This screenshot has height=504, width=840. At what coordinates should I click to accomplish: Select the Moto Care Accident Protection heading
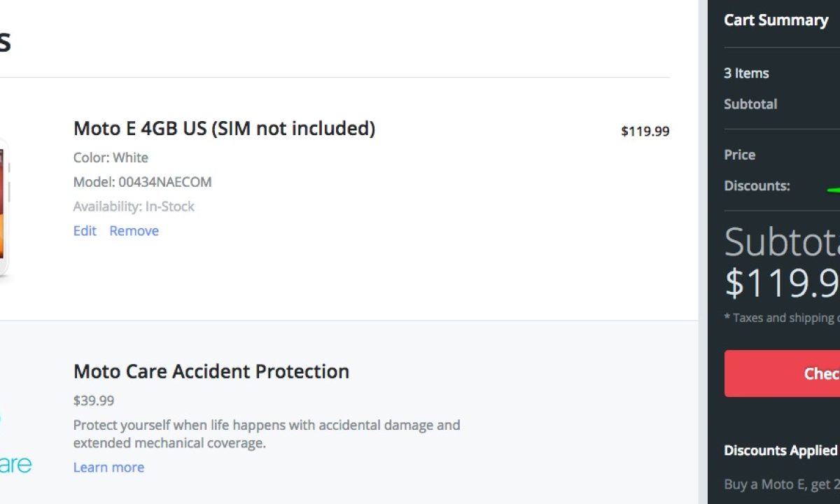point(211,371)
